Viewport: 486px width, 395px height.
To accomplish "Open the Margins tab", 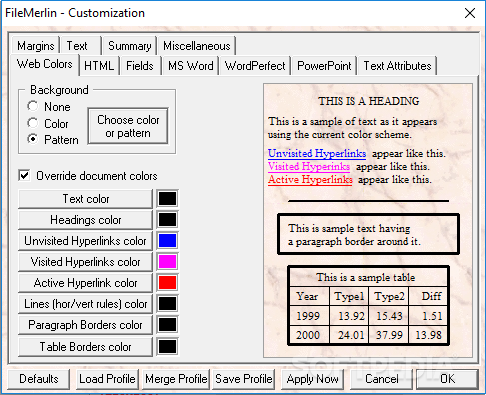I will [x=36, y=46].
